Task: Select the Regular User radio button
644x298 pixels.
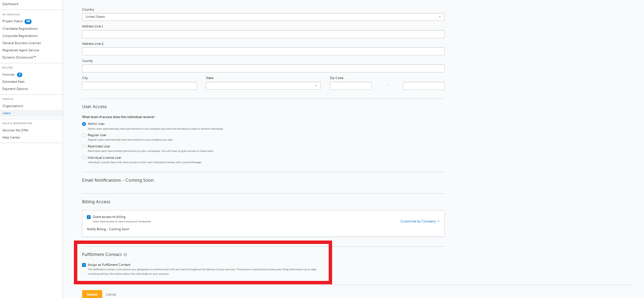Action: (x=84, y=135)
